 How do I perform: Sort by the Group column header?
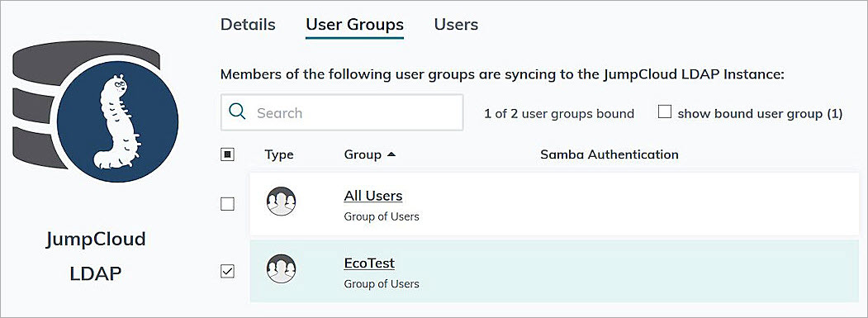coord(363,154)
